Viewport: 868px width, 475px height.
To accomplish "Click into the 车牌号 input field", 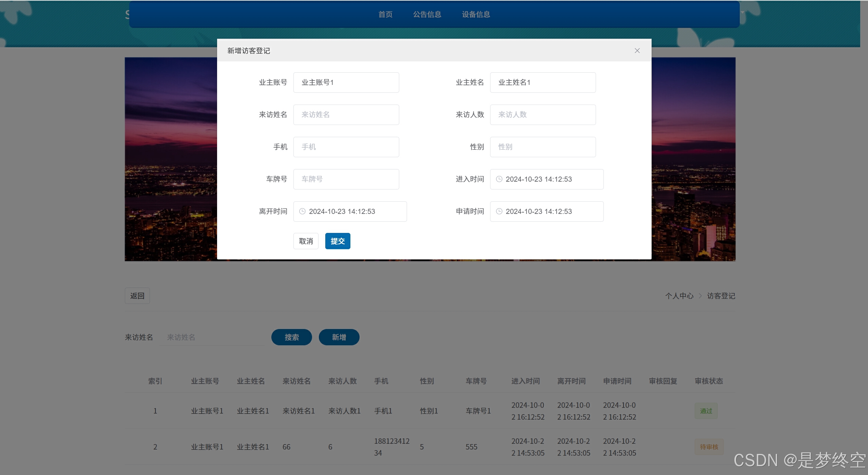I will point(346,179).
